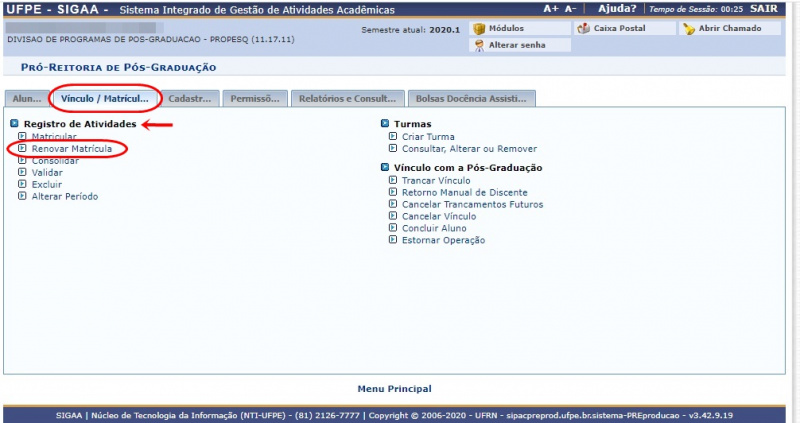Image resolution: width=800 pixels, height=423 pixels.
Task: Click the arrow icon beside Validar
Action: pos(22,172)
